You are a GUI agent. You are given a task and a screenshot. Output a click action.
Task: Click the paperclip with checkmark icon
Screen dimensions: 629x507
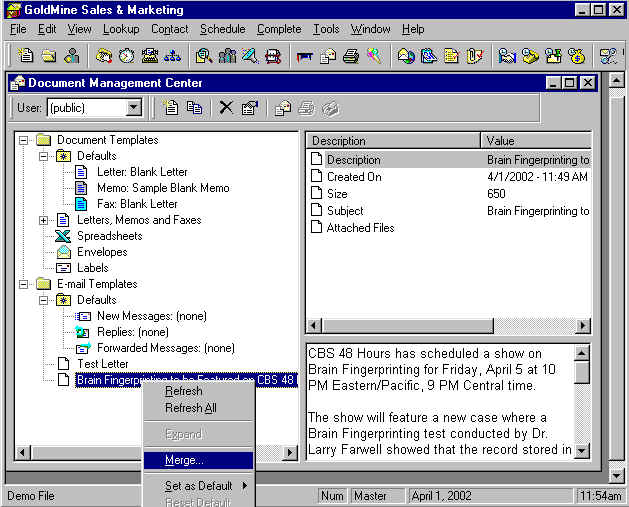pos(475,56)
